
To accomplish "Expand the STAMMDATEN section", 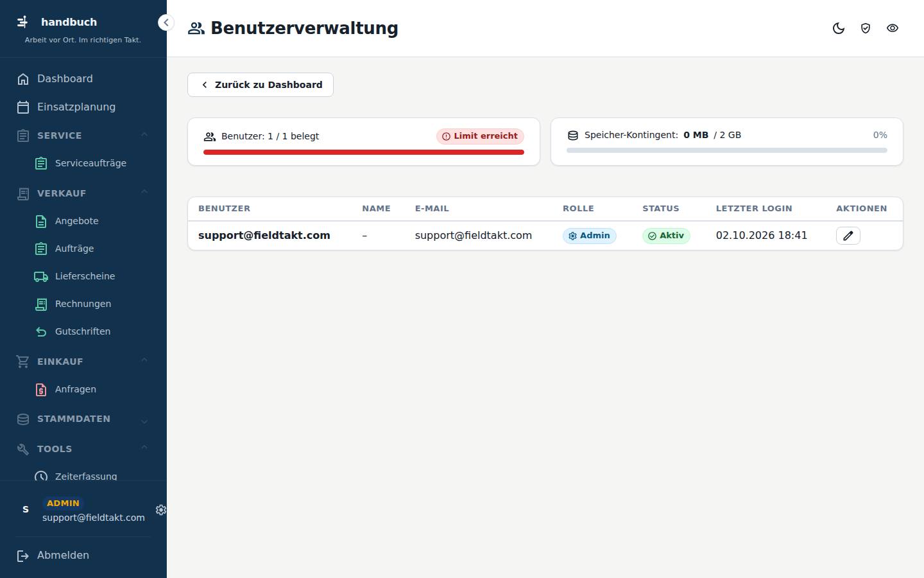I will [83, 419].
